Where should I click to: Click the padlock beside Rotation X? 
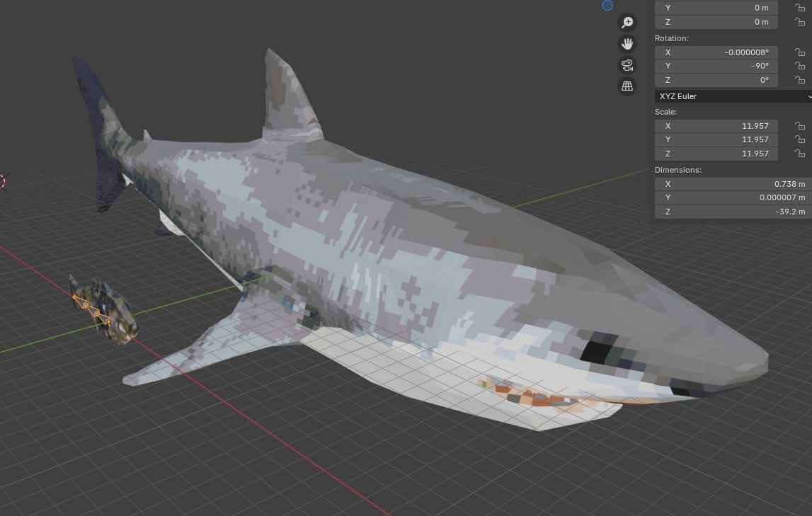[x=801, y=52]
